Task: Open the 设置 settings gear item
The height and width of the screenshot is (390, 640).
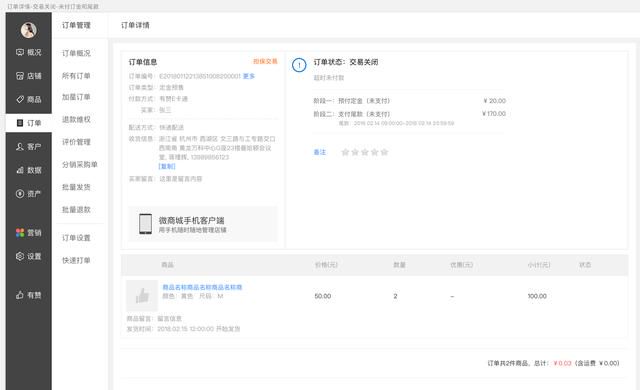Action: [x=29, y=256]
